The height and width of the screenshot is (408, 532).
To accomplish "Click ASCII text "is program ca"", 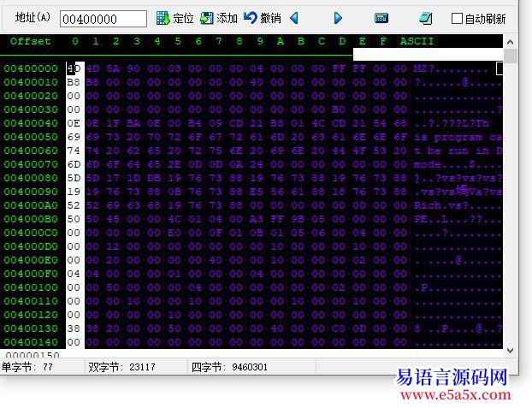I will tap(458, 137).
